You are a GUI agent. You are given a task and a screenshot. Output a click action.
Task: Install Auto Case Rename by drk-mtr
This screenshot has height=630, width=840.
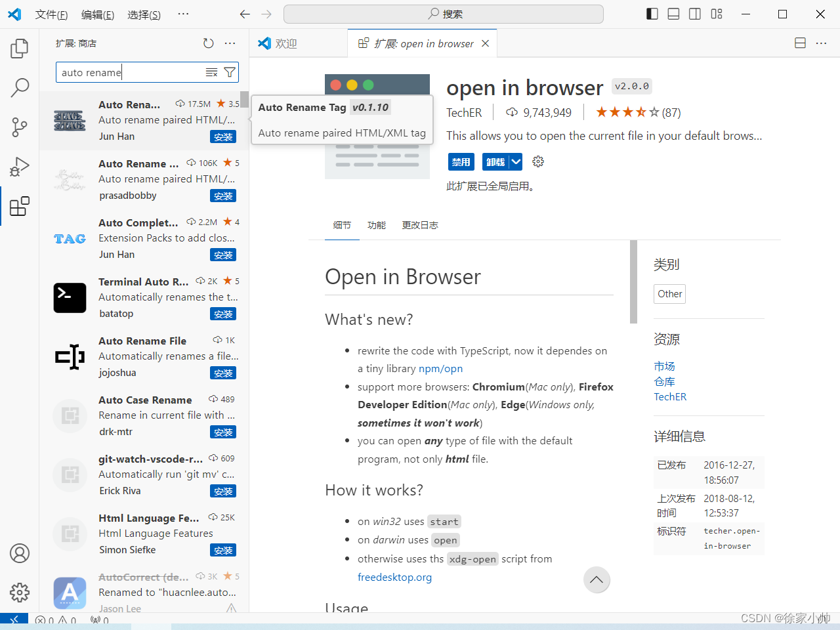pyautogui.click(x=223, y=432)
